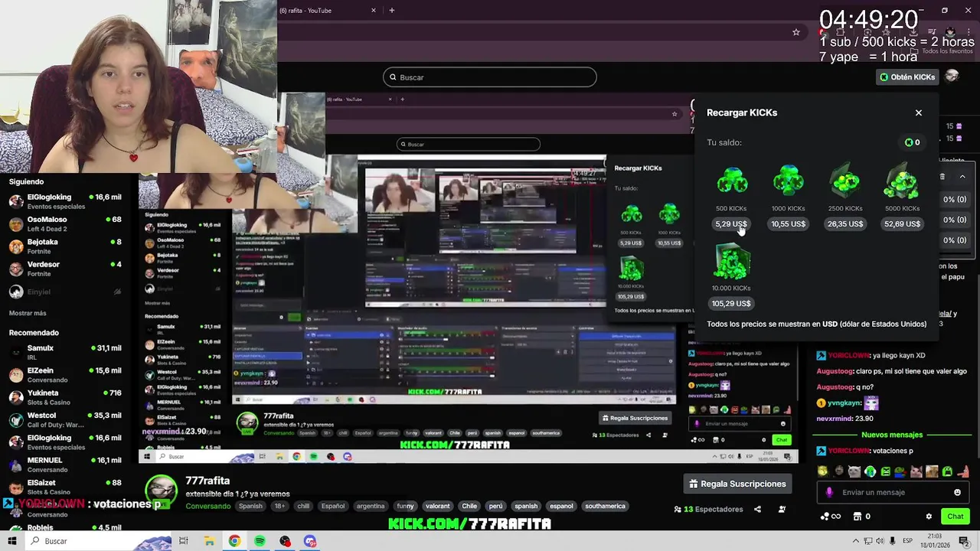Click the 5000 KICKs chest icon
Image resolution: width=980 pixels, height=551 pixels.
pyautogui.click(x=902, y=181)
